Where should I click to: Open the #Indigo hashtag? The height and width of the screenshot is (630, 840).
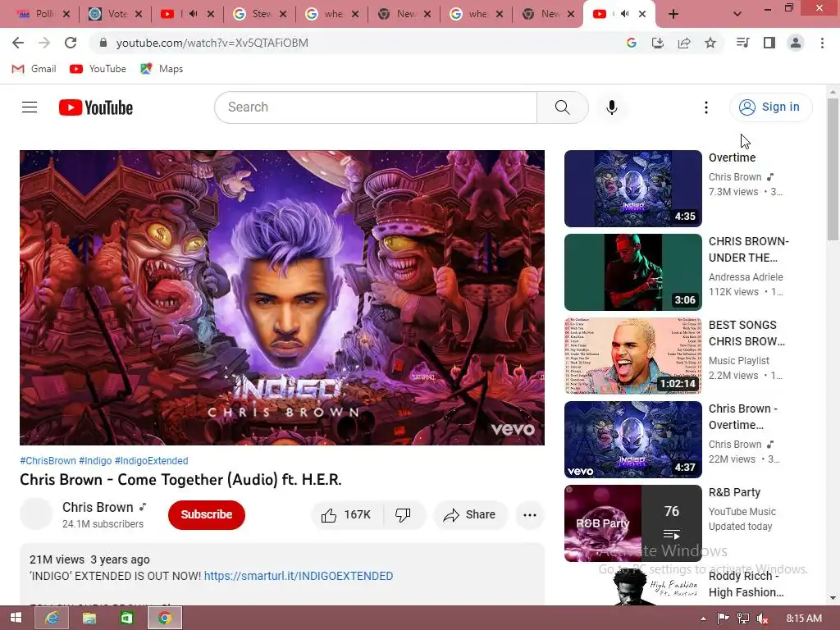point(95,461)
